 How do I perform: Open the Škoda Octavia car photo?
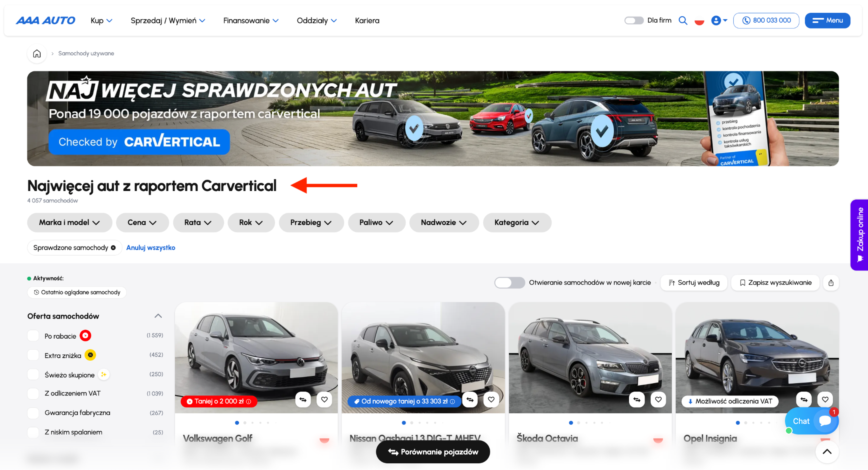click(590, 357)
